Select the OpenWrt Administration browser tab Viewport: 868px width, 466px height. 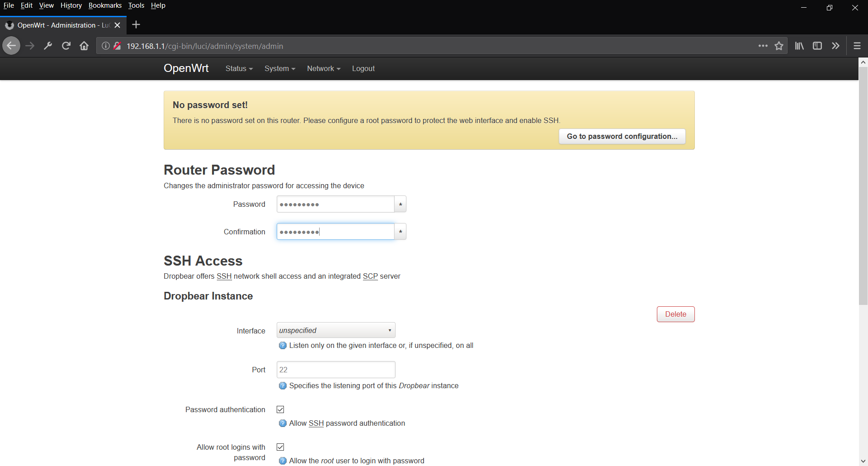[x=59, y=25]
